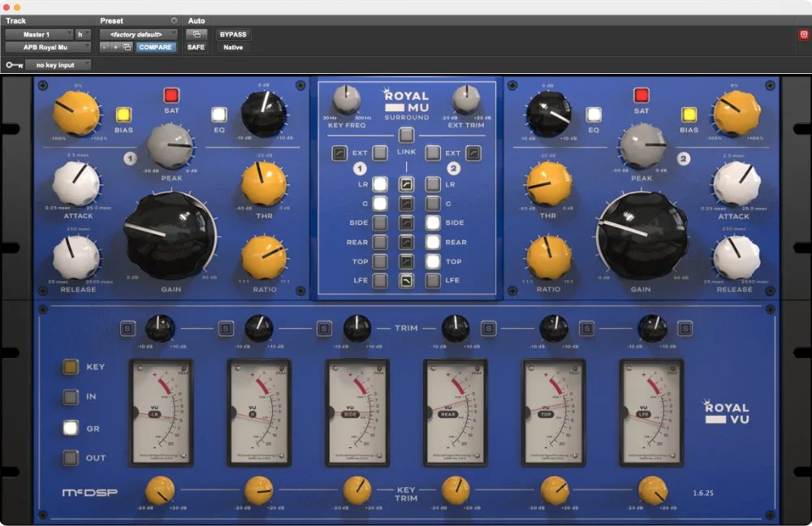Viewport: 812px width, 526px height.
Task: Solo the LR channel meter
Action: (127, 328)
